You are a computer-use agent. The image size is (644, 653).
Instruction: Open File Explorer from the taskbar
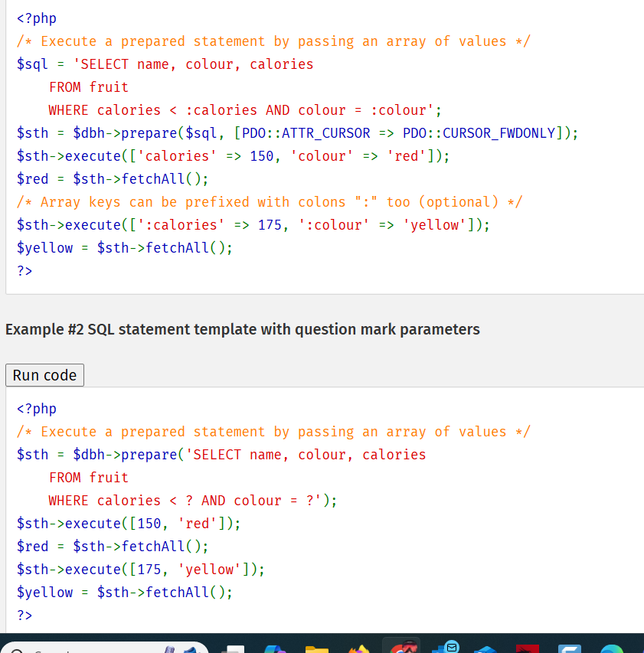[316, 647]
